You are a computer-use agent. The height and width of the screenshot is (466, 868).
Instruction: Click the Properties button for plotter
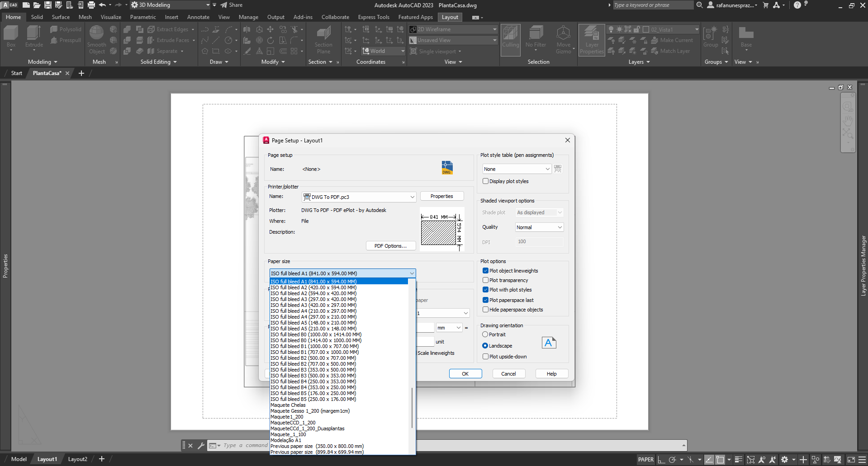pyautogui.click(x=441, y=196)
